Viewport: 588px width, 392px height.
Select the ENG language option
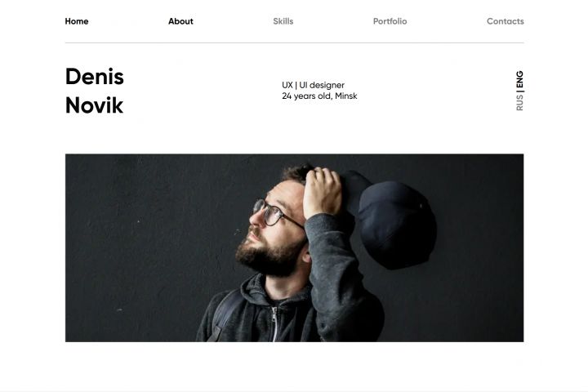click(519, 78)
